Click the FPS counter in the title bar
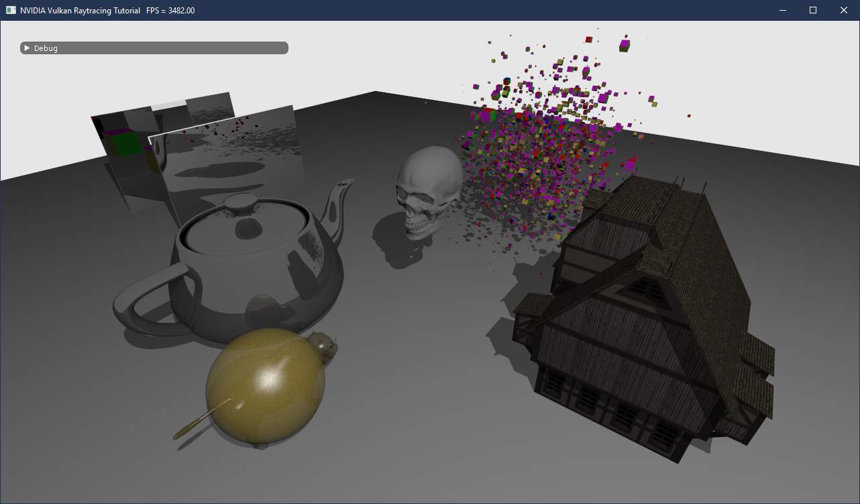 171,10
